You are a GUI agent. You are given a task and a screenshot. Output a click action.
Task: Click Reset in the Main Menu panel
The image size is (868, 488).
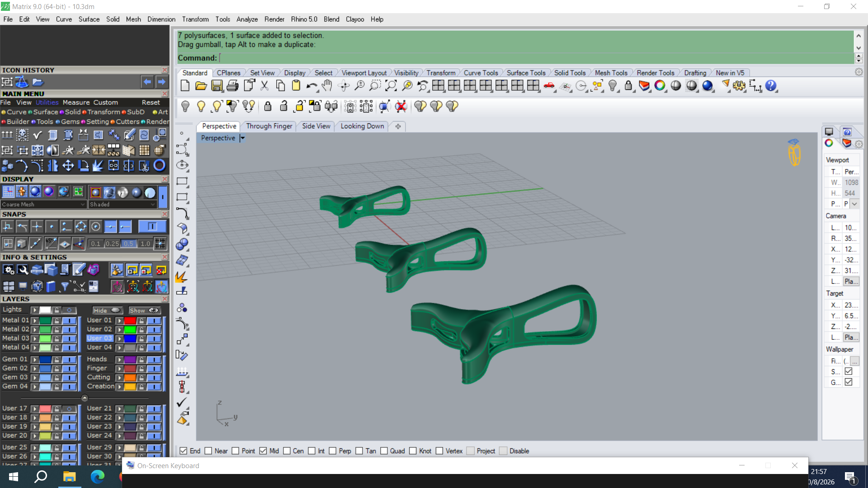coord(151,103)
